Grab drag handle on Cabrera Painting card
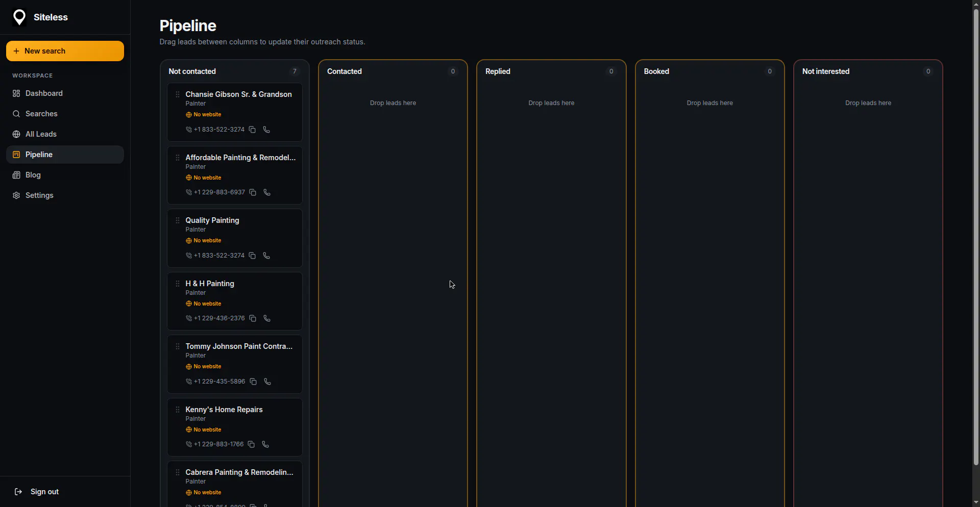Viewport: 980px width, 507px height. (178, 472)
